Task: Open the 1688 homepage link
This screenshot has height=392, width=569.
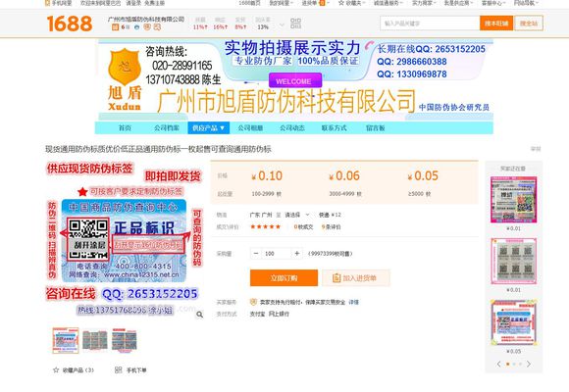Action: [249, 3]
